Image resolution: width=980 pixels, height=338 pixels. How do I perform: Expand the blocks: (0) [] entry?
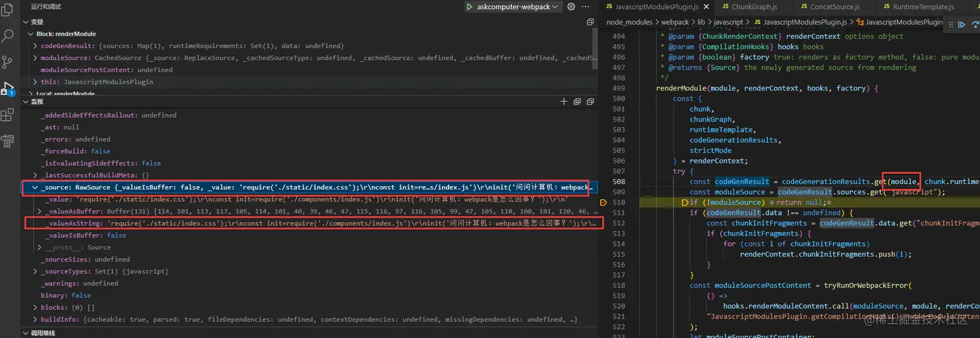[x=36, y=308]
